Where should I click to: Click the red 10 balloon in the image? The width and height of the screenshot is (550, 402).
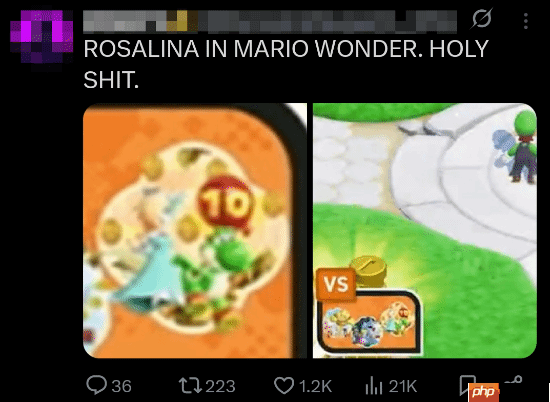click(x=226, y=204)
